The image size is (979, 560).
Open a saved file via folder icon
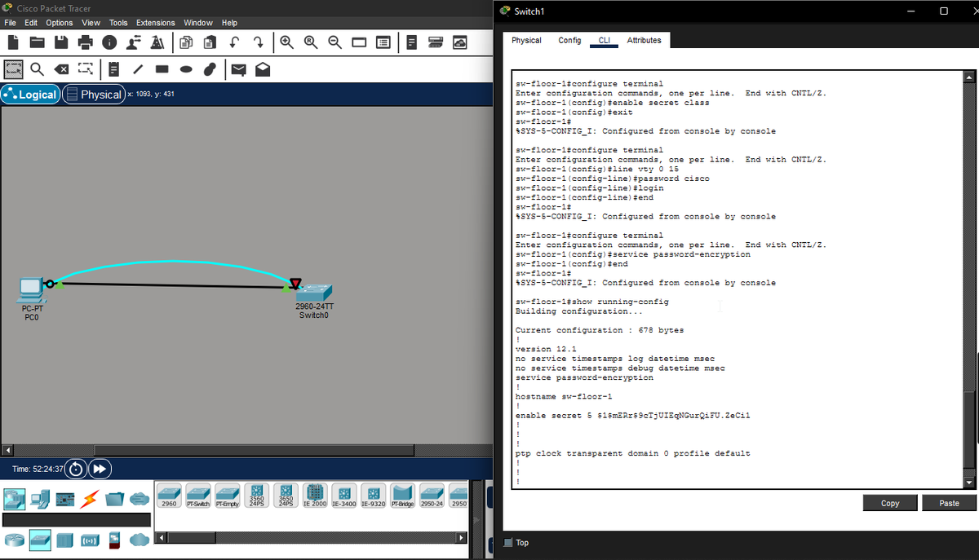point(37,42)
